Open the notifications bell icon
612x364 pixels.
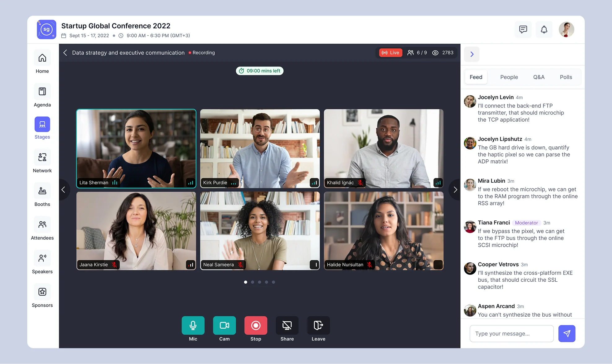544,29
